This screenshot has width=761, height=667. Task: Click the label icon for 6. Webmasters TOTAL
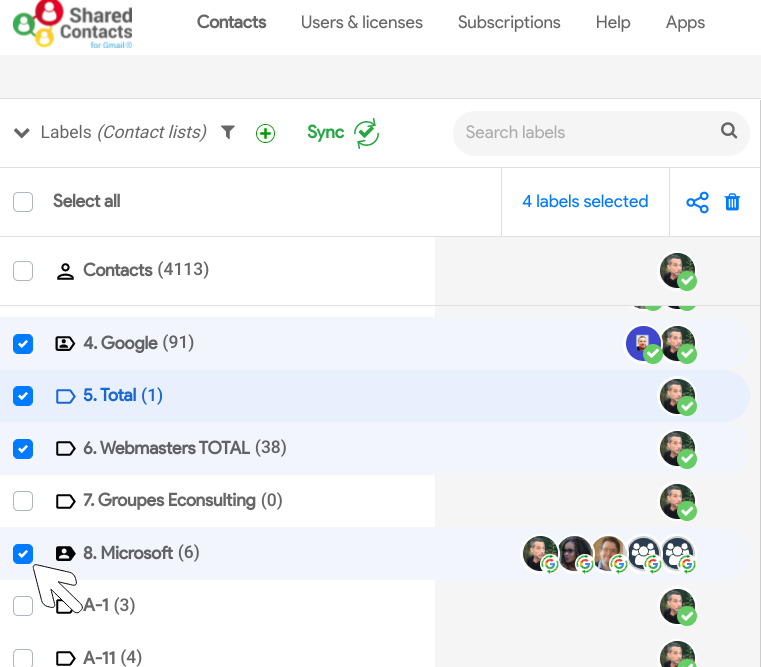(66, 449)
